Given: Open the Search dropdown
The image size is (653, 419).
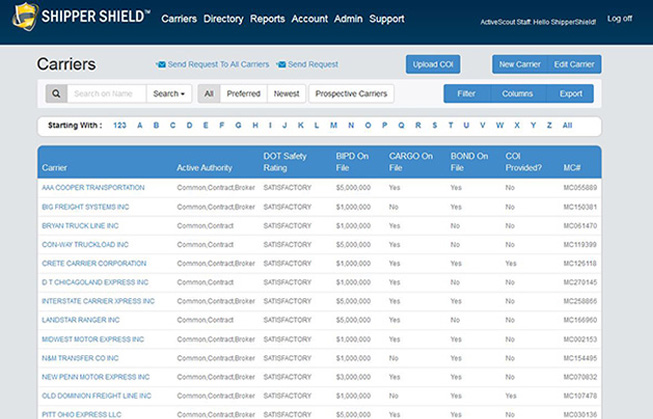Looking at the screenshot, I should pyautogui.click(x=169, y=94).
